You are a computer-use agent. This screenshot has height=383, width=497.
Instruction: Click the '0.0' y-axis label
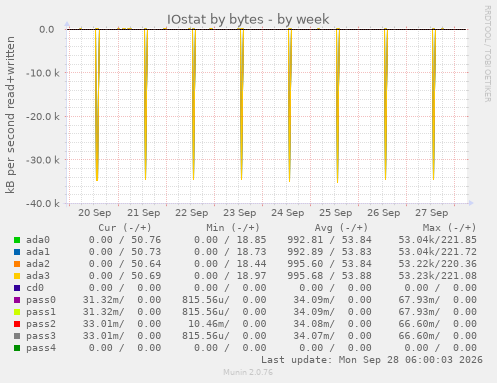pos(47,30)
